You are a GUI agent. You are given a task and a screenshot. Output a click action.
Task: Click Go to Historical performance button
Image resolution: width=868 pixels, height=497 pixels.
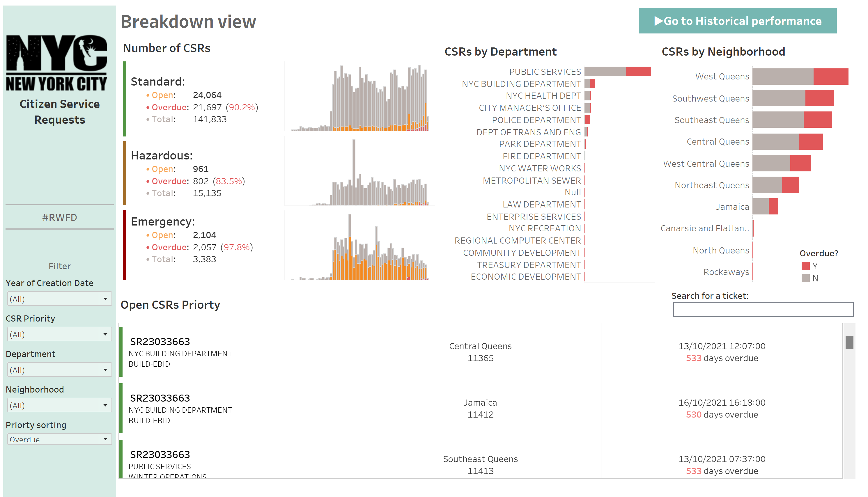738,21
